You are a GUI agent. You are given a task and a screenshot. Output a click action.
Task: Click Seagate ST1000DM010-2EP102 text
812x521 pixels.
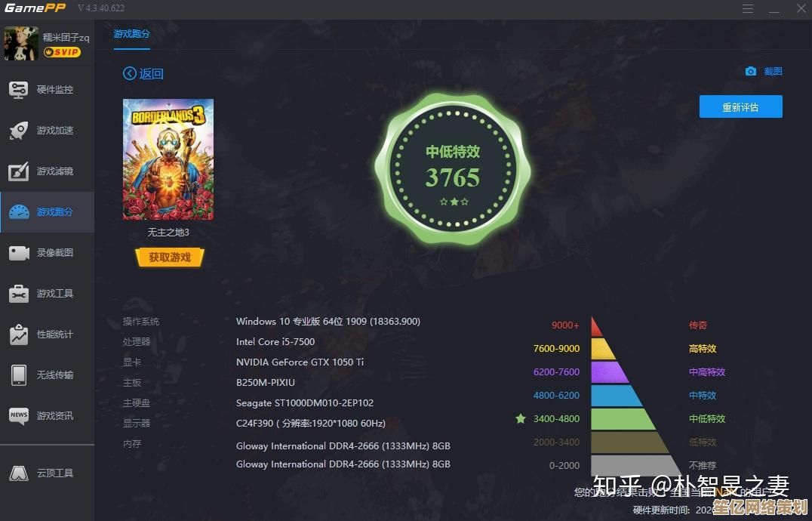305,403
